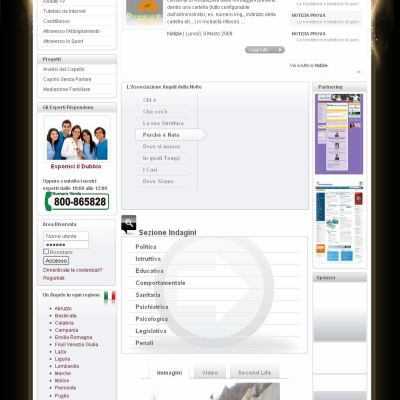Image resolution: width=400 pixels, height=400 pixels.
Task: Open the Istruttiva investigation section
Action: (148, 259)
